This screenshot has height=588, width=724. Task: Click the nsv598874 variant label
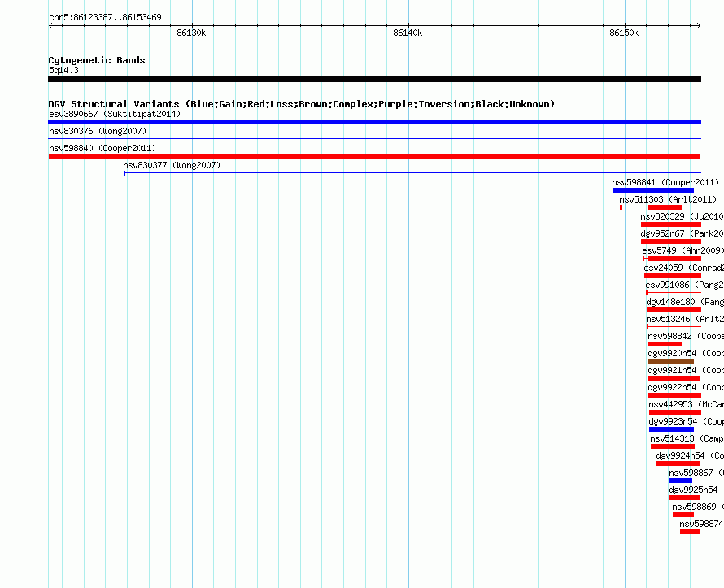(x=701, y=524)
